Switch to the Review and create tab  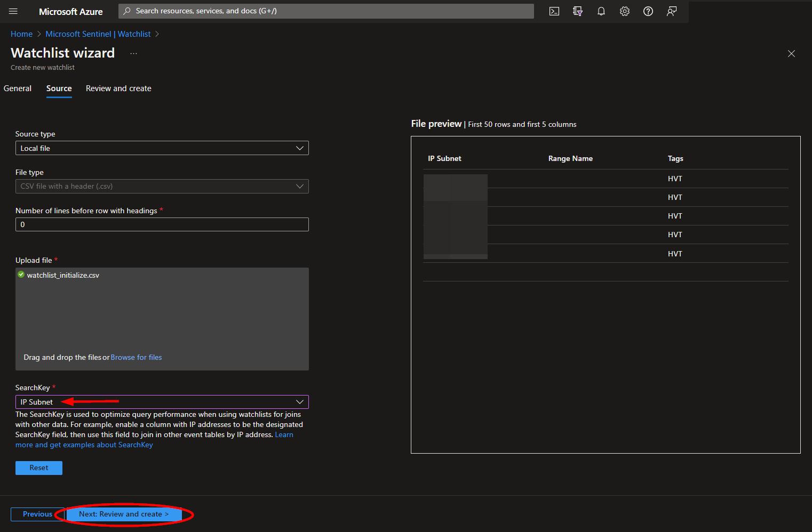(118, 88)
